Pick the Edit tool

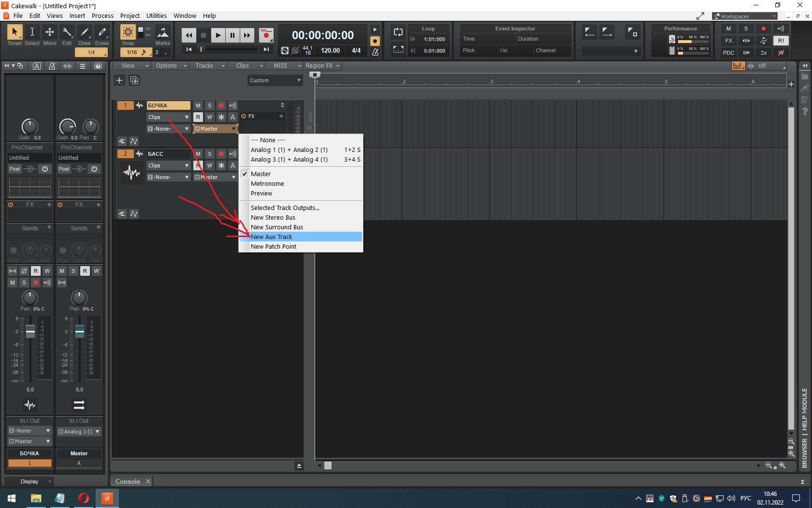(67, 32)
